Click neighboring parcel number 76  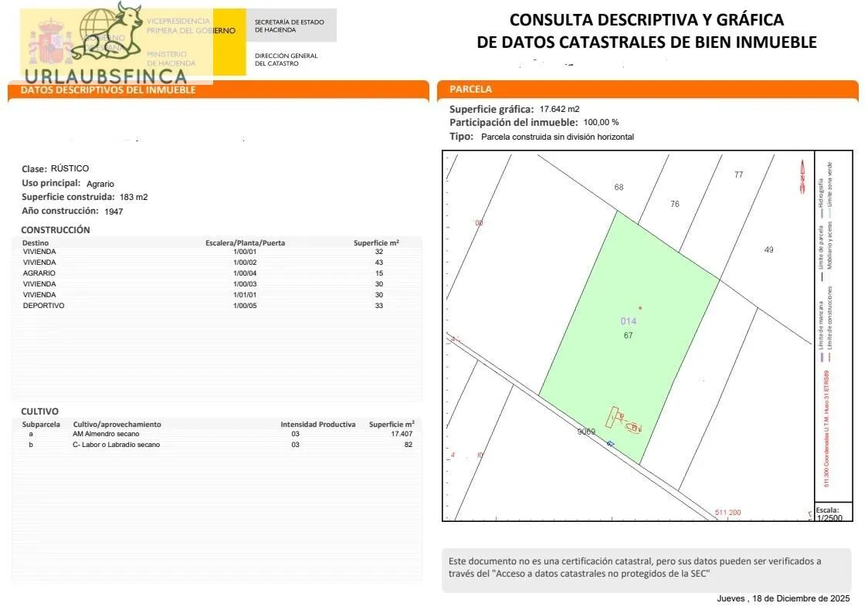click(675, 204)
